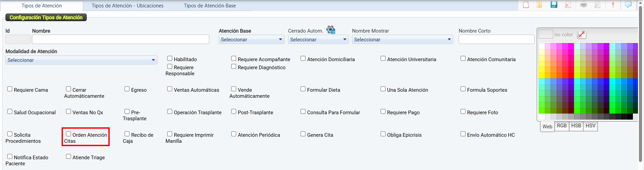Click the gear icon beside Cerrado Autom.
Viewport: 644px width, 170px height.
click(x=331, y=30)
